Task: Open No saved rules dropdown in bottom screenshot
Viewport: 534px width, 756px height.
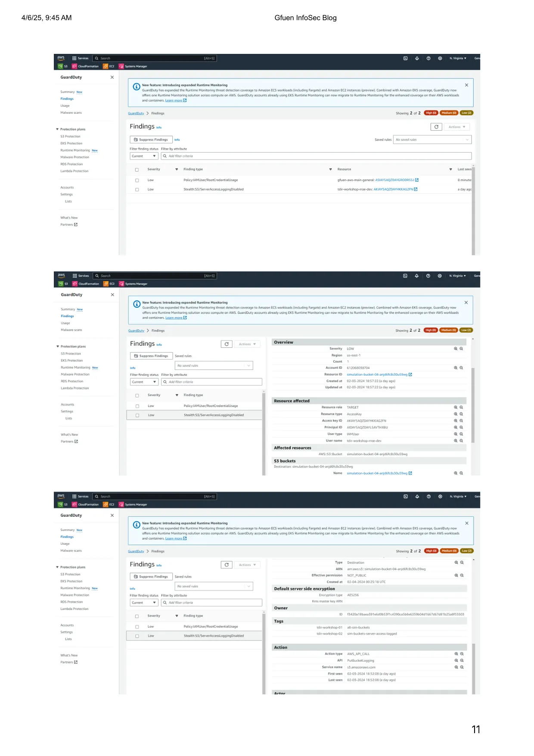Action: click(x=214, y=586)
